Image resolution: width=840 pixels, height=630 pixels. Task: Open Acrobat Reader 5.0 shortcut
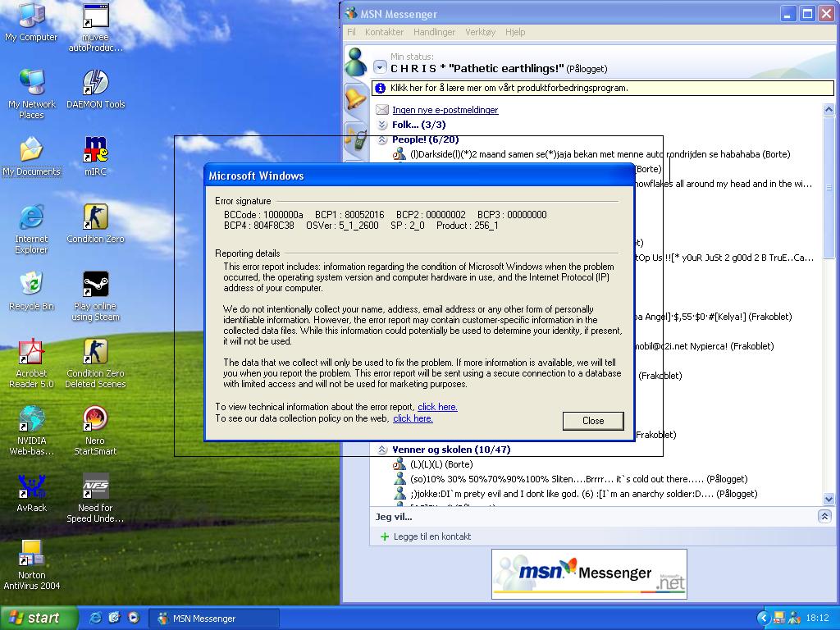31,363
